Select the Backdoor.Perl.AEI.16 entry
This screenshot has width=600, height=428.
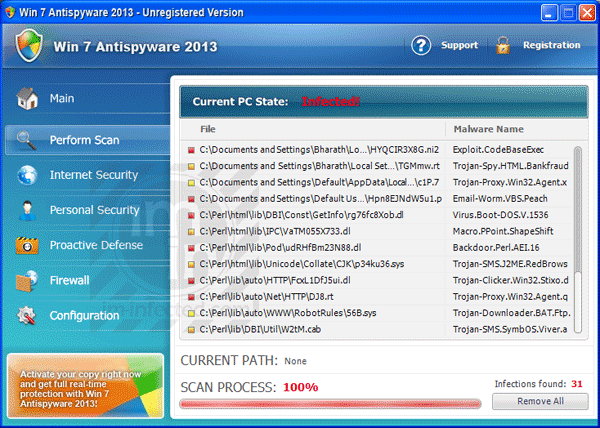click(x=496, y=248)
